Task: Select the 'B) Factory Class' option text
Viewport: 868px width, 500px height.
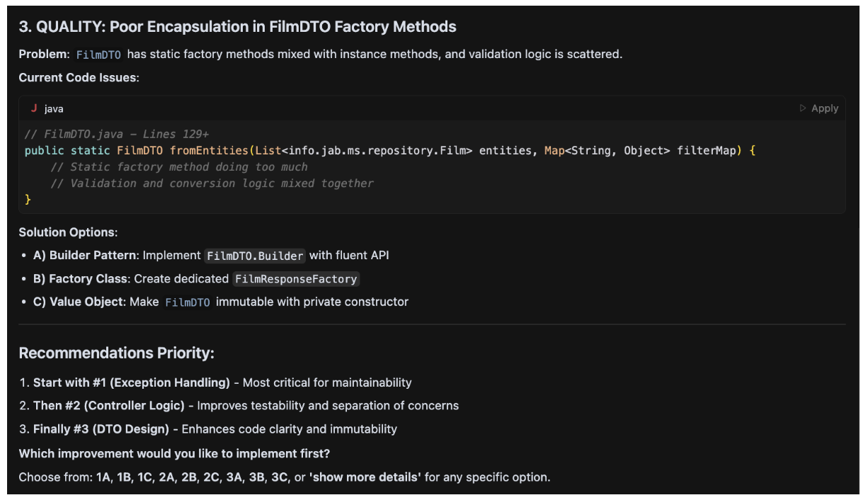Action: coord(81,278)
